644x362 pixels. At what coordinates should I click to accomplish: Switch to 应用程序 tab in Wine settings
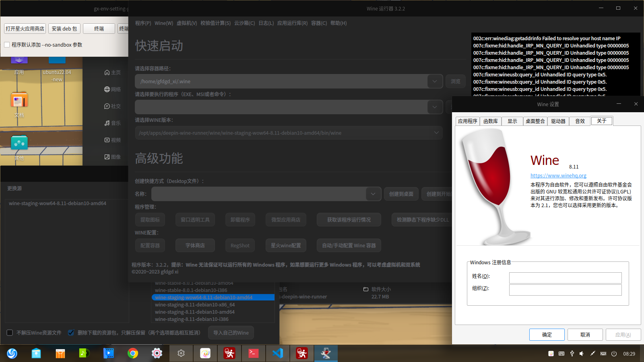[468, 121]
